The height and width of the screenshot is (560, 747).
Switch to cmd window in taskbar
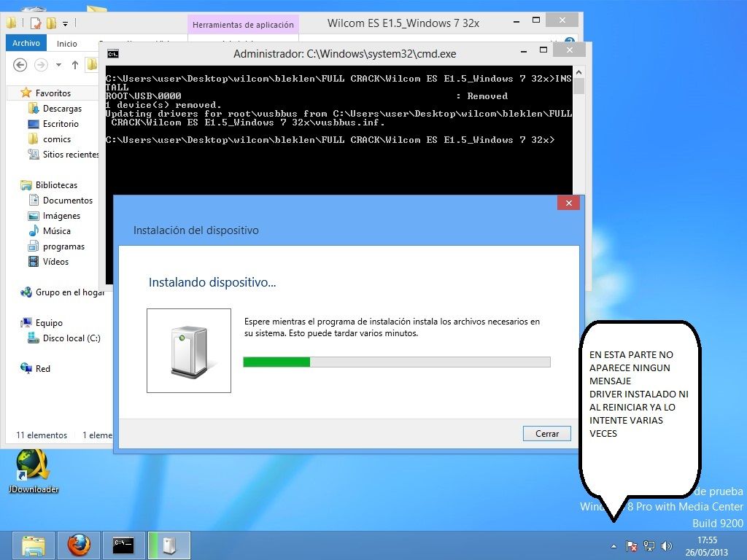123,545
